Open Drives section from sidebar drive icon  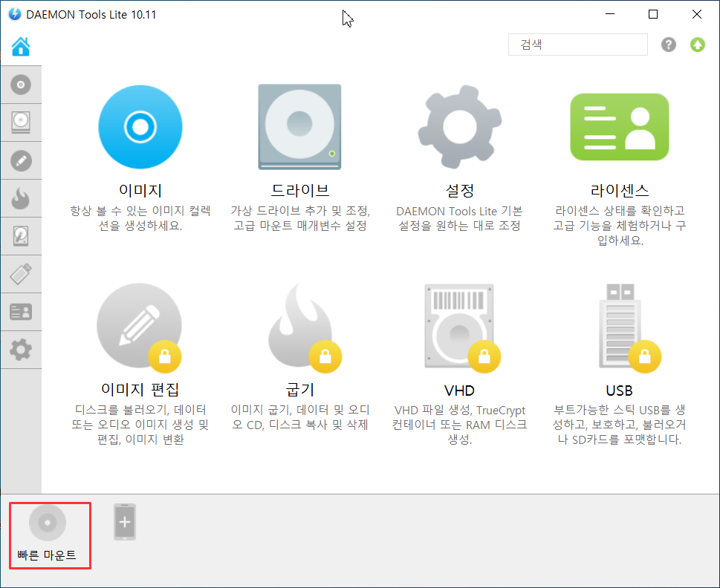tap(21, 122)
